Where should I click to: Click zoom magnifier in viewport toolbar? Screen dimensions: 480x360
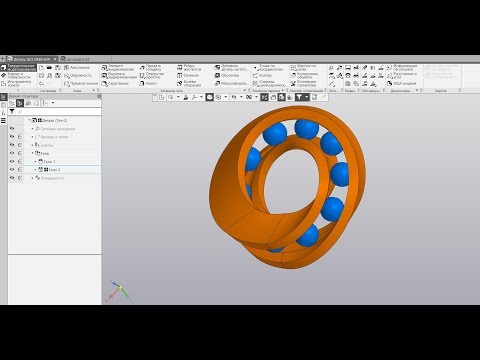click(x=171, y=97)
